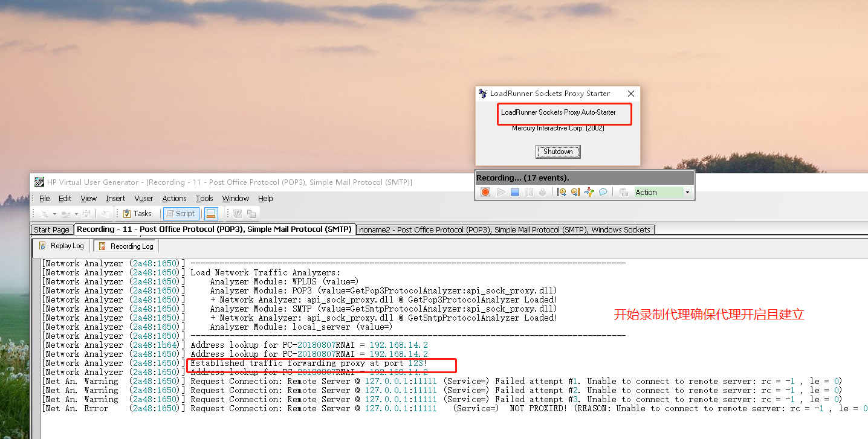Expand the Open Script dropdown arrow

point(76,214)
